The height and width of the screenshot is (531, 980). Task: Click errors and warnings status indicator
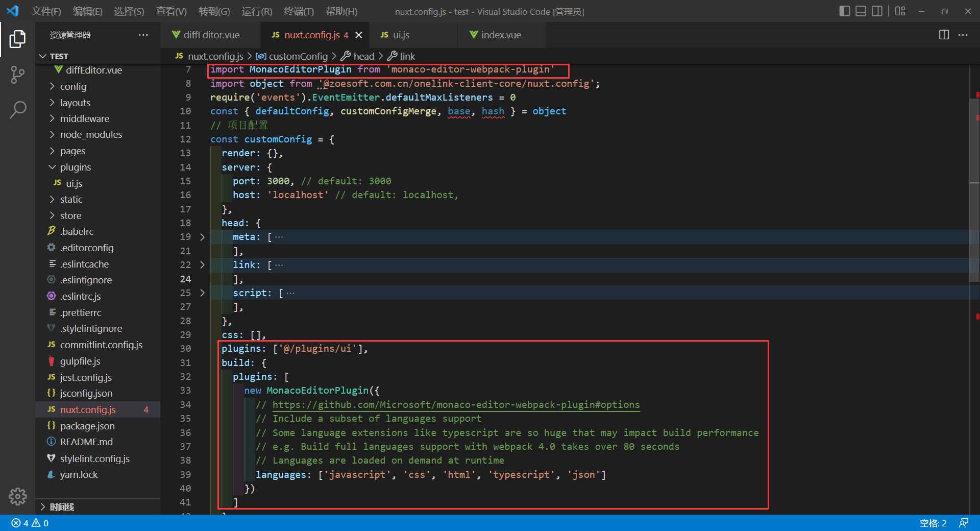(30, 523)
